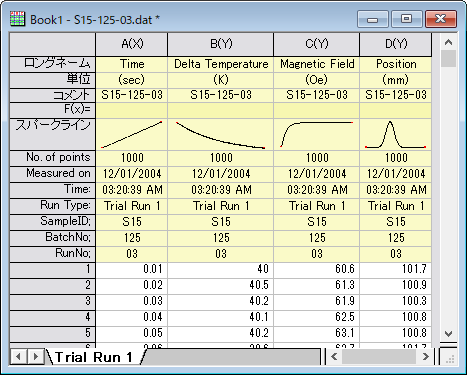The height and width of the screenshot is (375, 467).
Task: Select the Measured on row header
Action: tap(53, 174)
